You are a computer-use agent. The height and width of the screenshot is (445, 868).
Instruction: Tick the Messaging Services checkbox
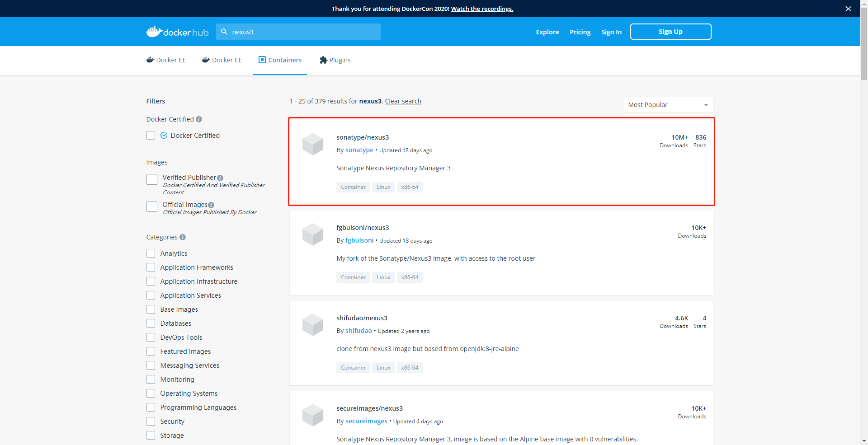tap(151, 365)
